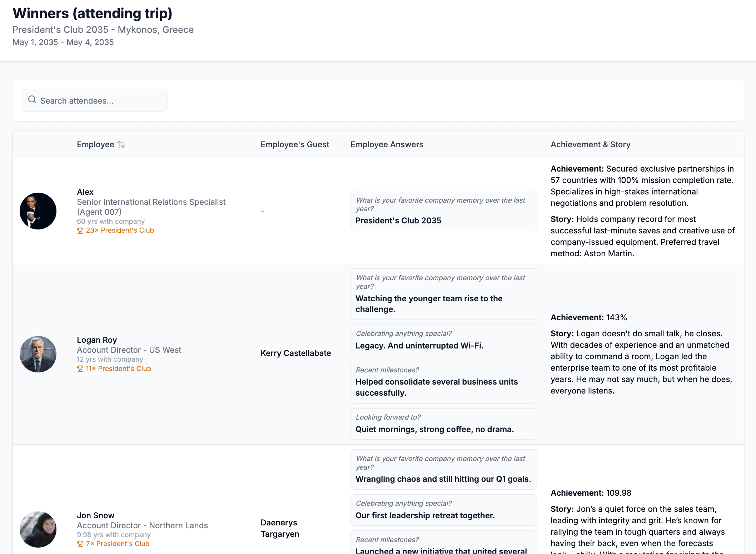Click trophy icon next to 23× President's Club
Viewport: 756px width, 554px height.
tap(80, 231)
